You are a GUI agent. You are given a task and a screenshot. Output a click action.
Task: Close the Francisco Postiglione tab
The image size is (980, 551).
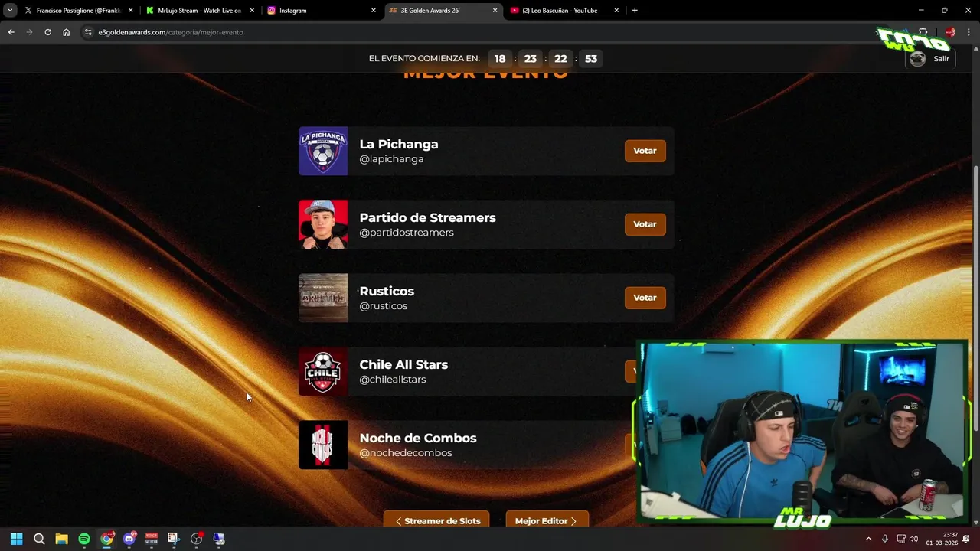click(x=131, y=11)
